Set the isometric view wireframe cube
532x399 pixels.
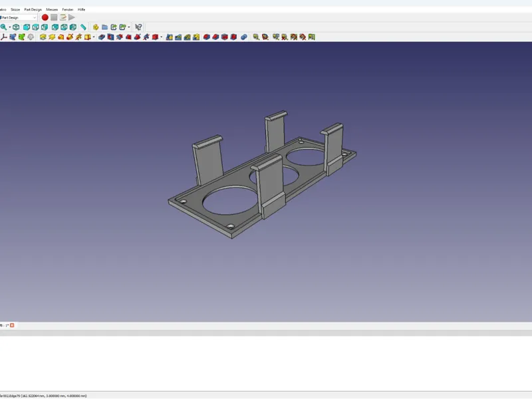pyautogui.click(x=16, y=27)
